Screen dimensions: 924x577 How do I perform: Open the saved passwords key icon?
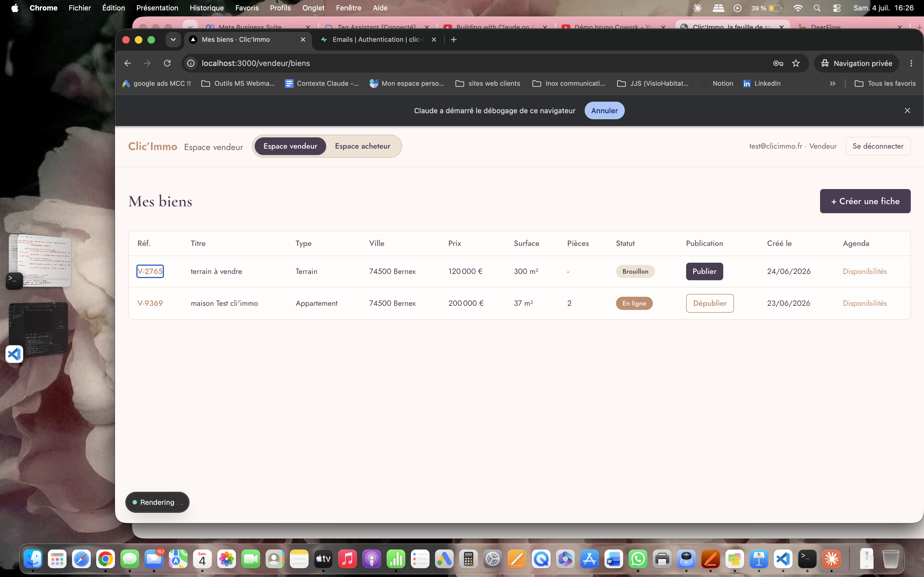pyautogui.click(x=778, y=63)
